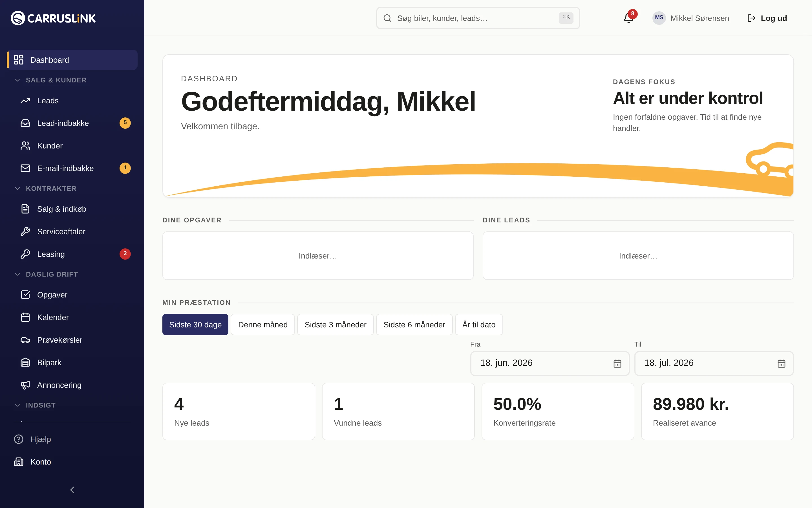Open the Til date calendar picker

(x=781, y=363)
